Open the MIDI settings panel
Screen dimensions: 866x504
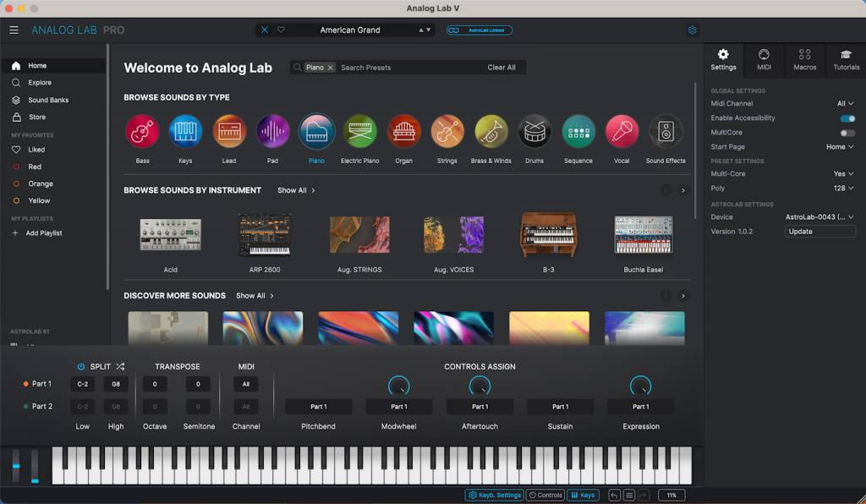point(764,58)
